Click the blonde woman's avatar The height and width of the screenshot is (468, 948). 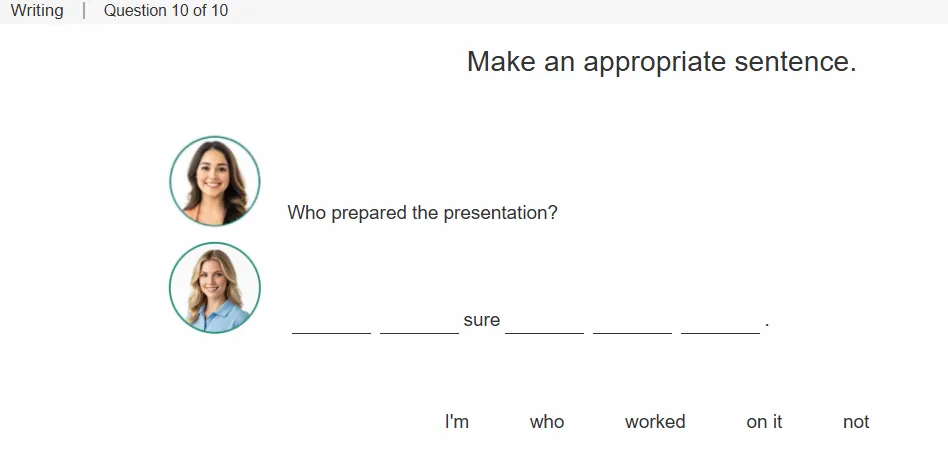215,287
